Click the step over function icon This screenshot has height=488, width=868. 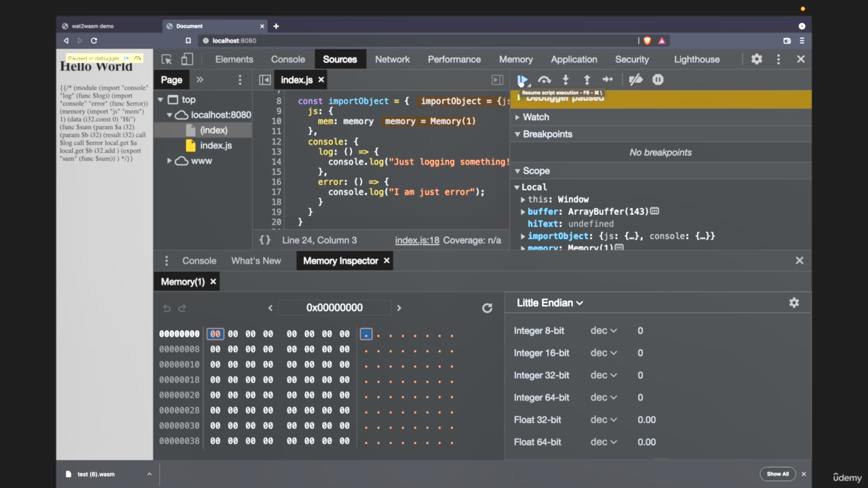click(x=544, y=80)
